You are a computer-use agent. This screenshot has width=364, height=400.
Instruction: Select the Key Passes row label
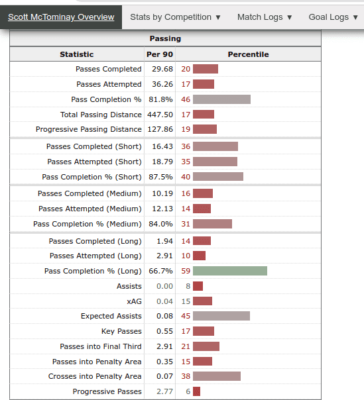(121, 331)
